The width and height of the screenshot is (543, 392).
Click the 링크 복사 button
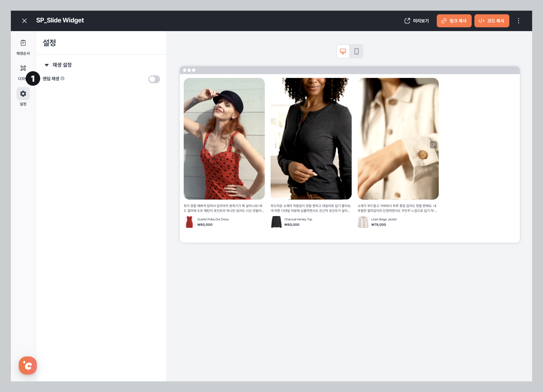click(454, 21)
